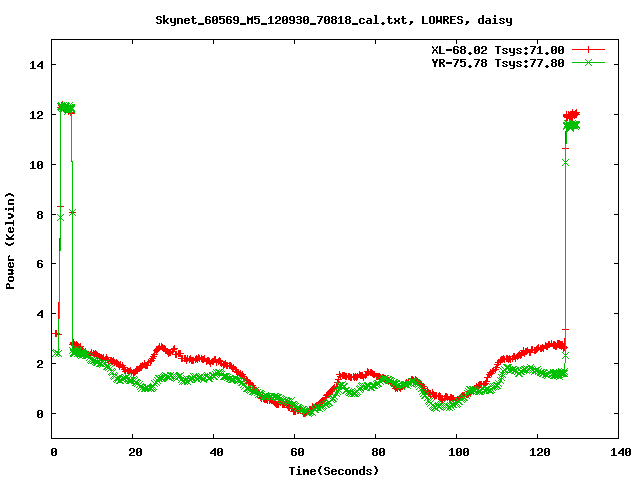
Task: Click the x-axis tick label 120
Action: tap(540, 452)
